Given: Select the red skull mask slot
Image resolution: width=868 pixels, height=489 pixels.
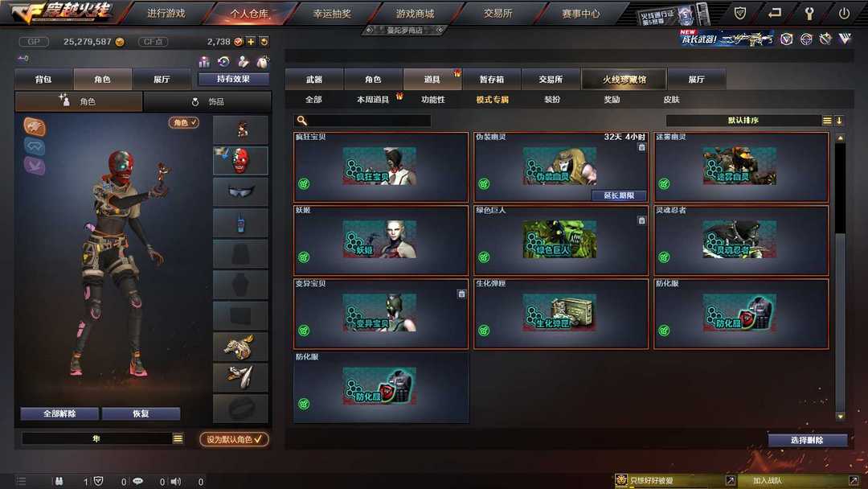Looking at the screenshot, I should click(240, 161).
